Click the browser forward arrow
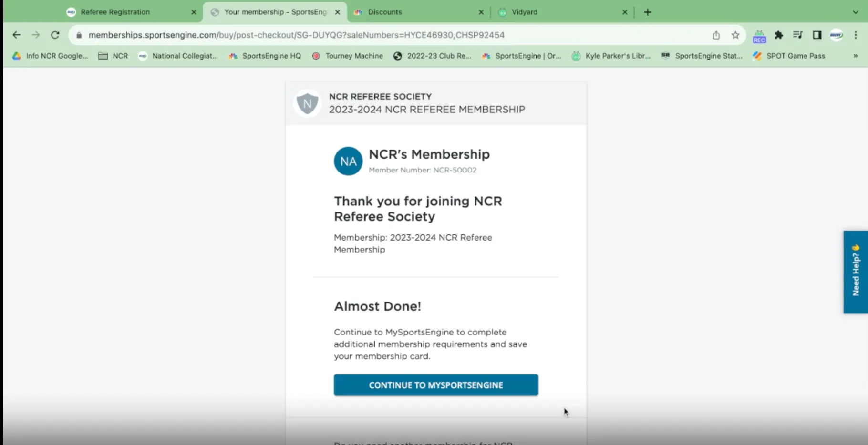Image resolution: width=868 pixels, height=445 pixels. [36, 35]
